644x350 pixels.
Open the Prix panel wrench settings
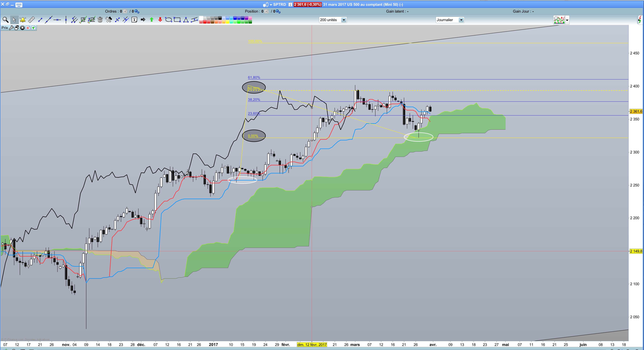[x=11, y=28]
